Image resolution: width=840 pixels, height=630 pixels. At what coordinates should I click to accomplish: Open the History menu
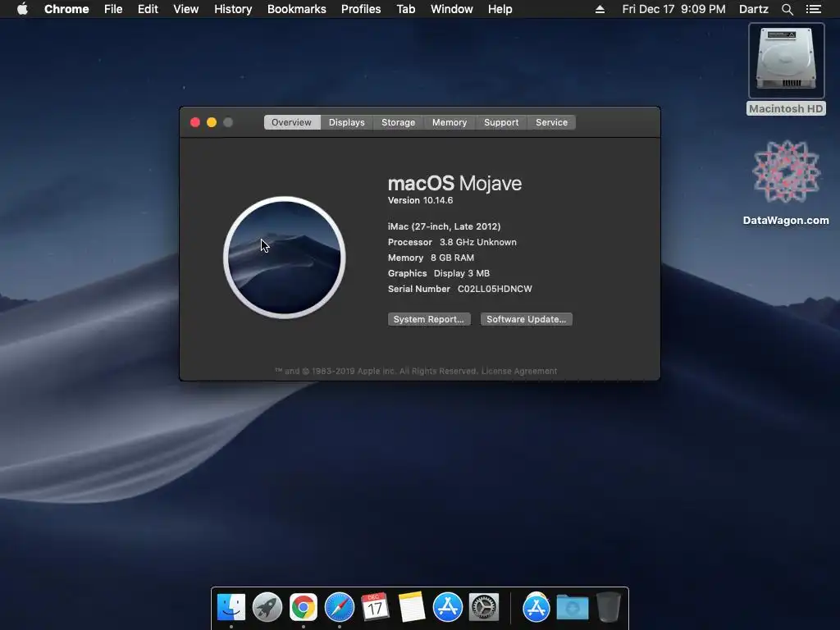click(x=233, y=9)
